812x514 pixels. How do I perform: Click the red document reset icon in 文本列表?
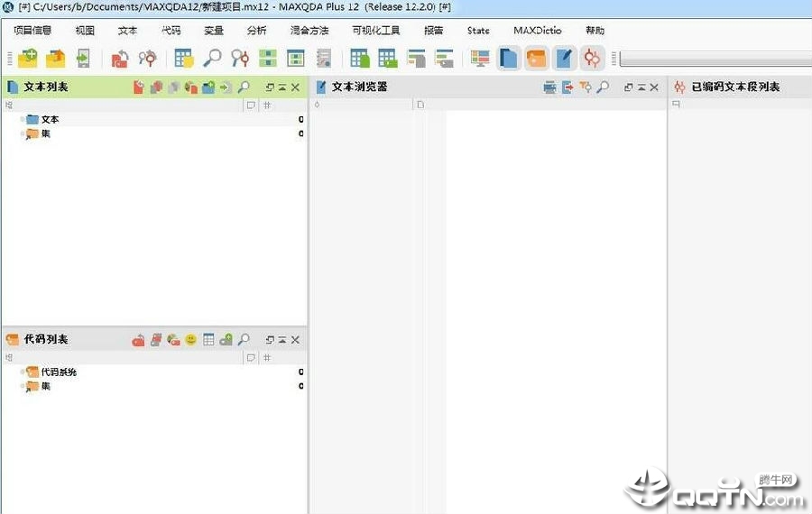point(138,87)
